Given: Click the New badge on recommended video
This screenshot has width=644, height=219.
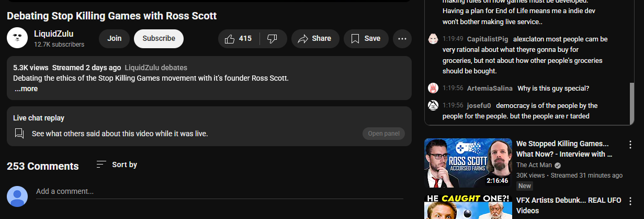Looking at the screenshot, I should pos(525,185).
